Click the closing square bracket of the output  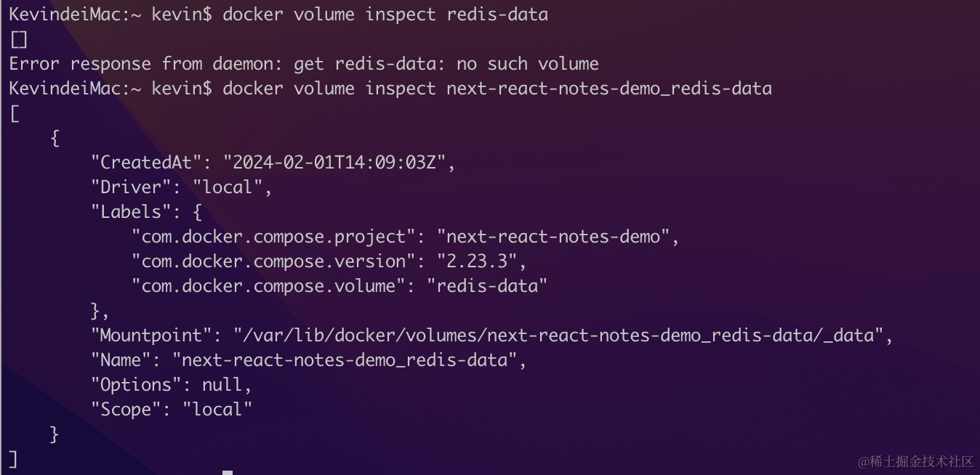tap(13, 458)
